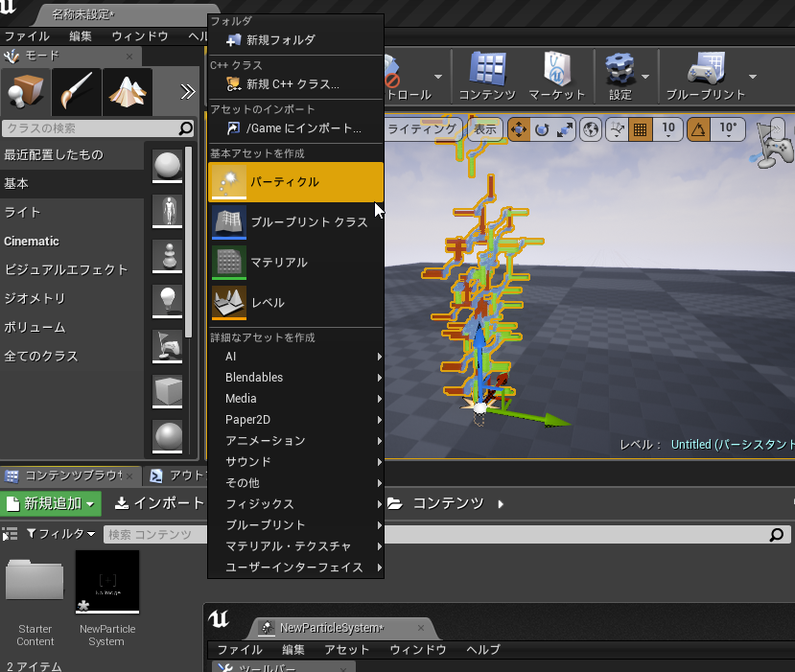Choose 新規 C++ クラス... in the menu
The image size is (795, 672).
coord(295,84)
